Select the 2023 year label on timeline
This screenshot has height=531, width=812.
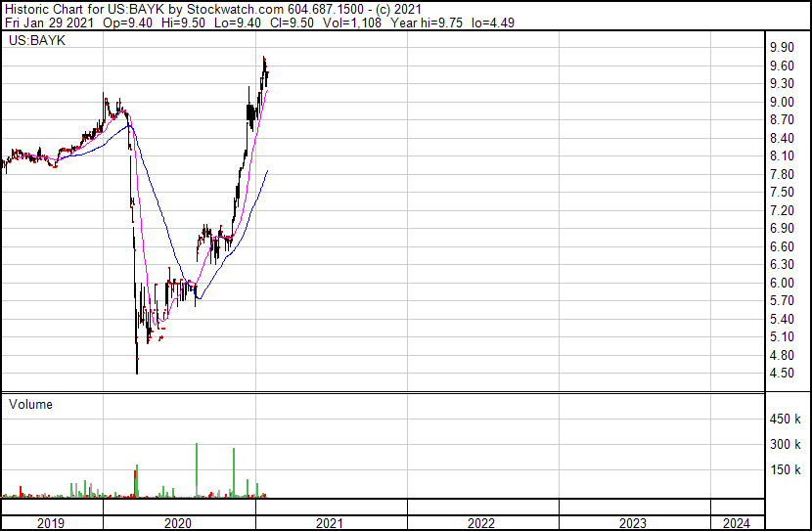(633, 523)
